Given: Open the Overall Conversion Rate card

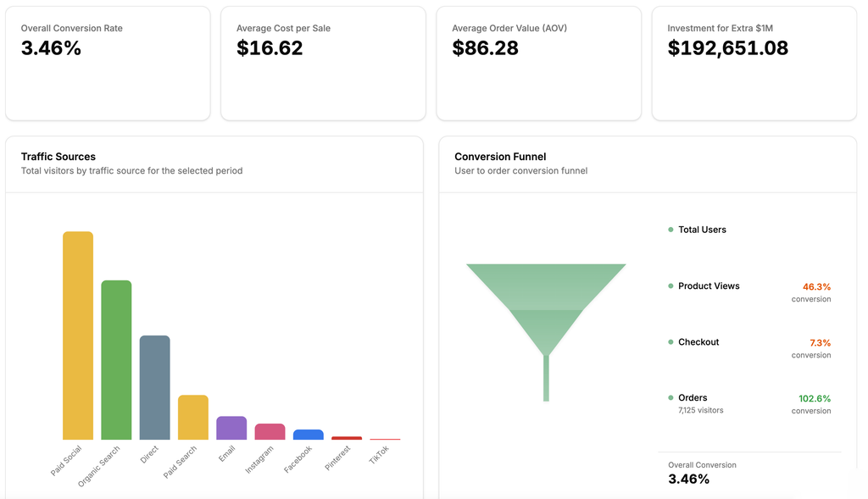Looking at the screenshot, I should pos(108,64).
